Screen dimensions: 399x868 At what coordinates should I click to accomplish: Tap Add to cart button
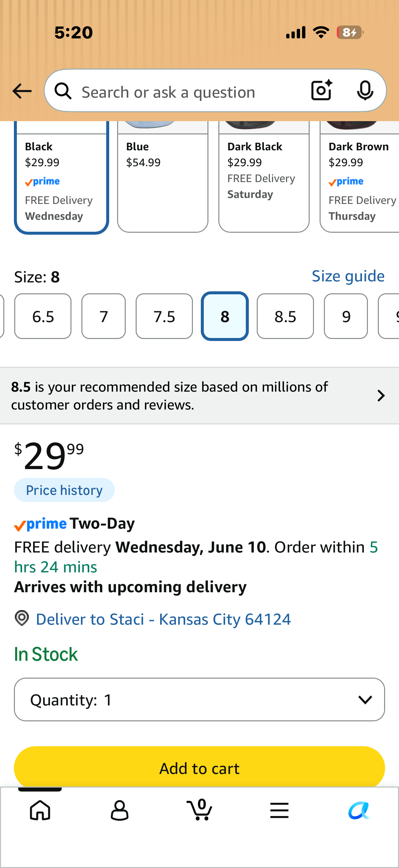(199, 768)
